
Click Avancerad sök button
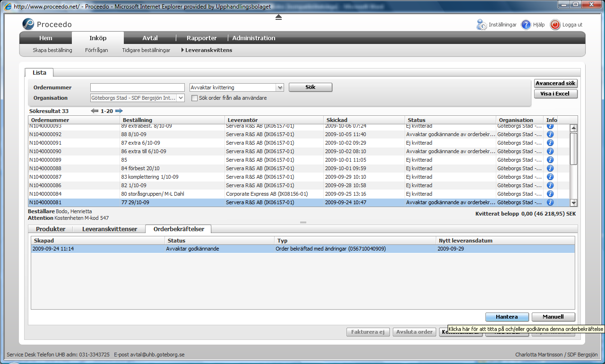tap(556, 83)
